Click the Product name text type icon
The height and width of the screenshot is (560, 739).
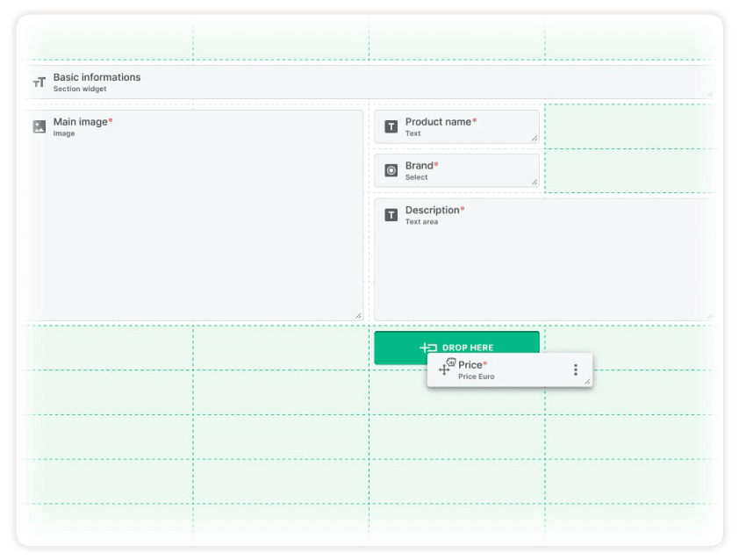pyautogui.click(x=391, y=126)
